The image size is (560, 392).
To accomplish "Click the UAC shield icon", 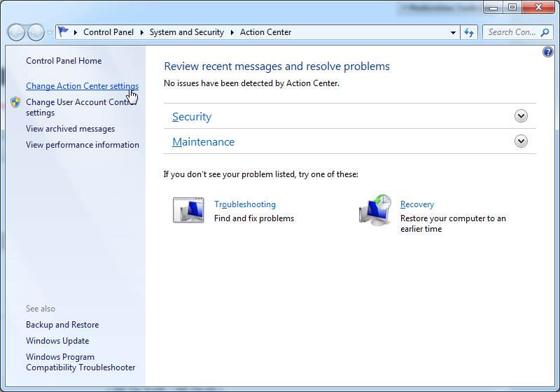I will [15, 102].
